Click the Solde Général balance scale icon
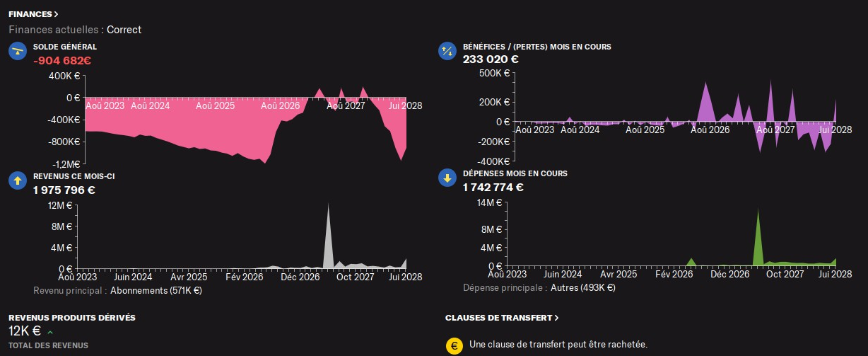868x356 pixels. (x=18, y=51)
